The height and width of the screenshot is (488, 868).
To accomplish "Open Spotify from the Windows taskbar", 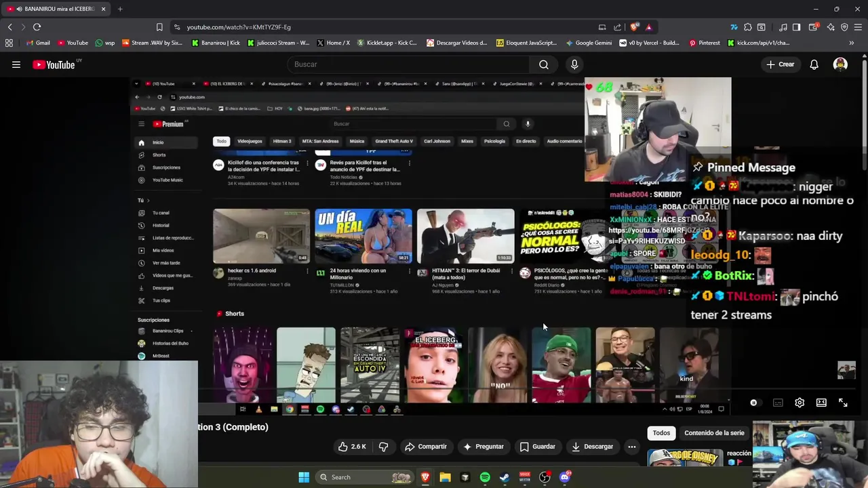I will [485, 477].
